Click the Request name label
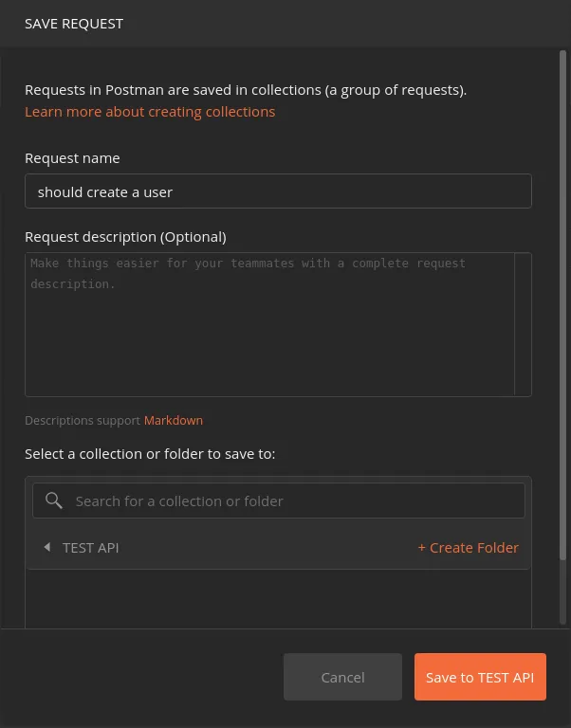 72,157
